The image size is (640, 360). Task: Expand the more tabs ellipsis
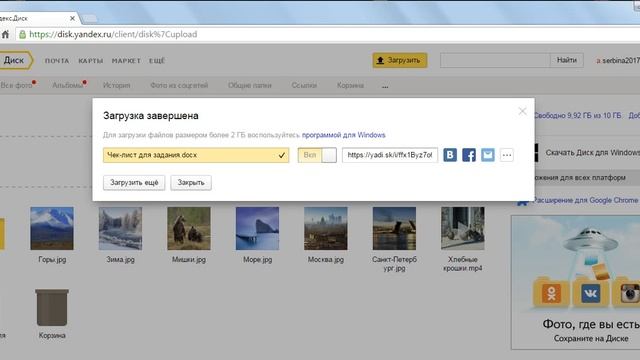385,87
